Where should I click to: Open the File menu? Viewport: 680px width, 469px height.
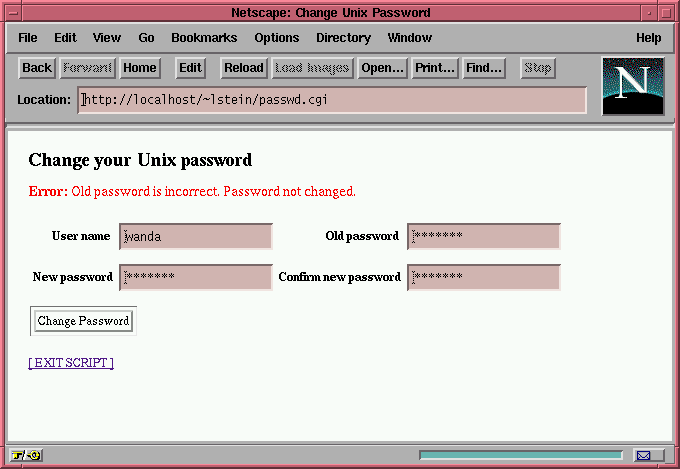(x=28, y=38)
